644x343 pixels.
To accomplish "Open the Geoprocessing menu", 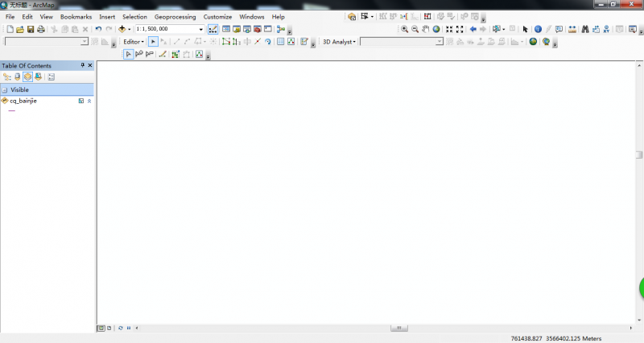I will click(175, 17).
